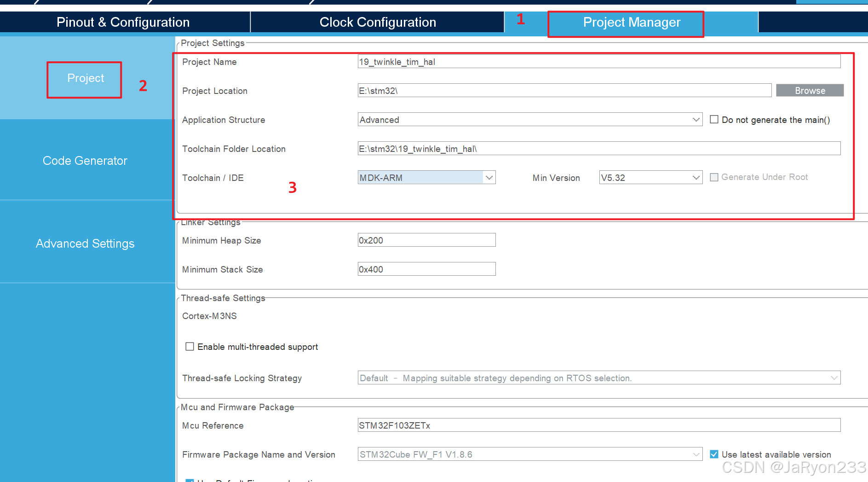Click the Project Name label
Image resolution: width=868 pixels, height=482 pixels.
[209, 62]
